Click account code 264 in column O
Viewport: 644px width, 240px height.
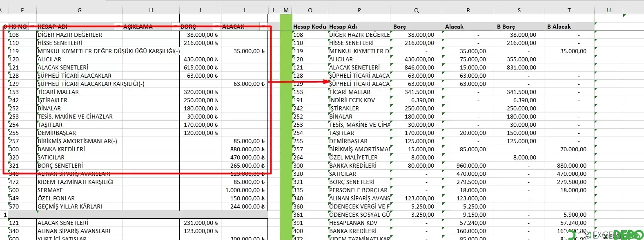(310, 157)
